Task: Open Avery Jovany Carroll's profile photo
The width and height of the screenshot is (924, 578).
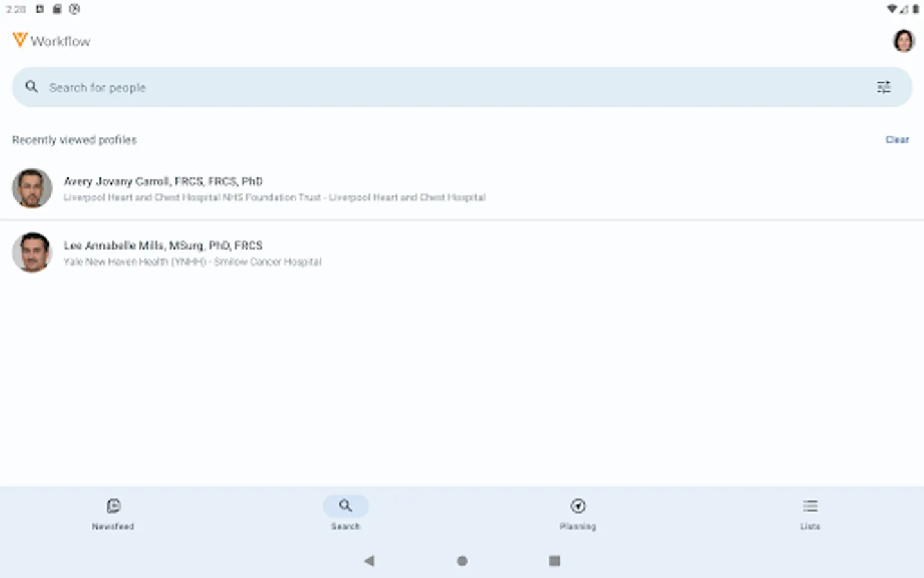Action: click(32, 188)
